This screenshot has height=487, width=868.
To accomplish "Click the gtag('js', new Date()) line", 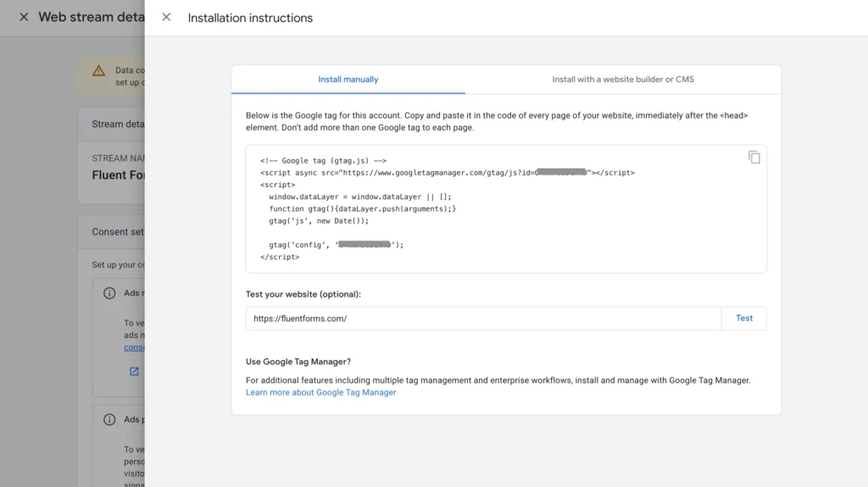I will click(x=319, y=221).
